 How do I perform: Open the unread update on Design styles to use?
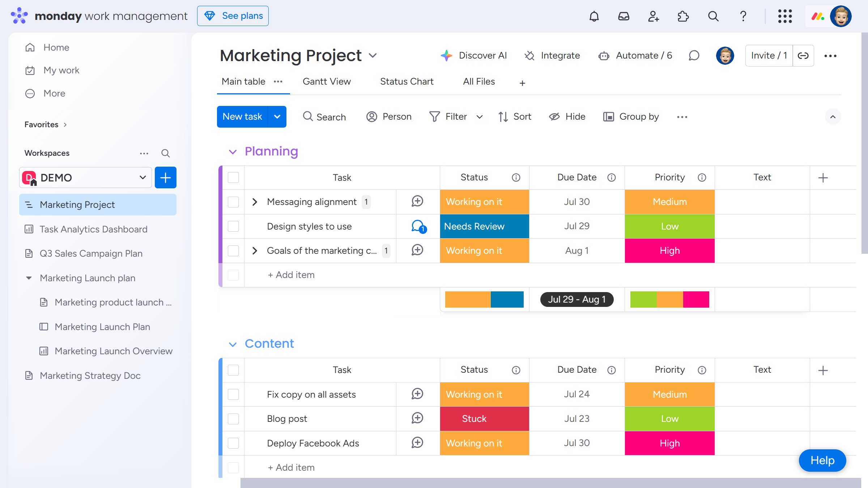pyautogui.click(x=417, y=226)
